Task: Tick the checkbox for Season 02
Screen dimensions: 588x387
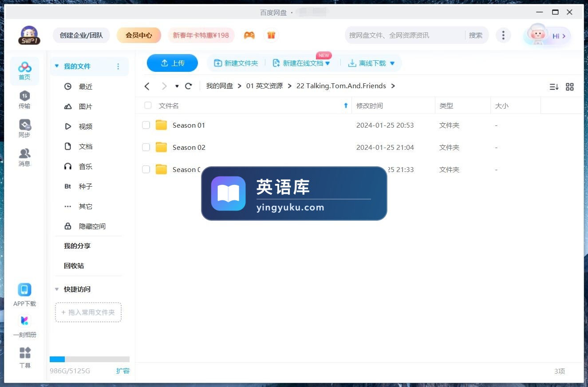Action: (146, 147)
